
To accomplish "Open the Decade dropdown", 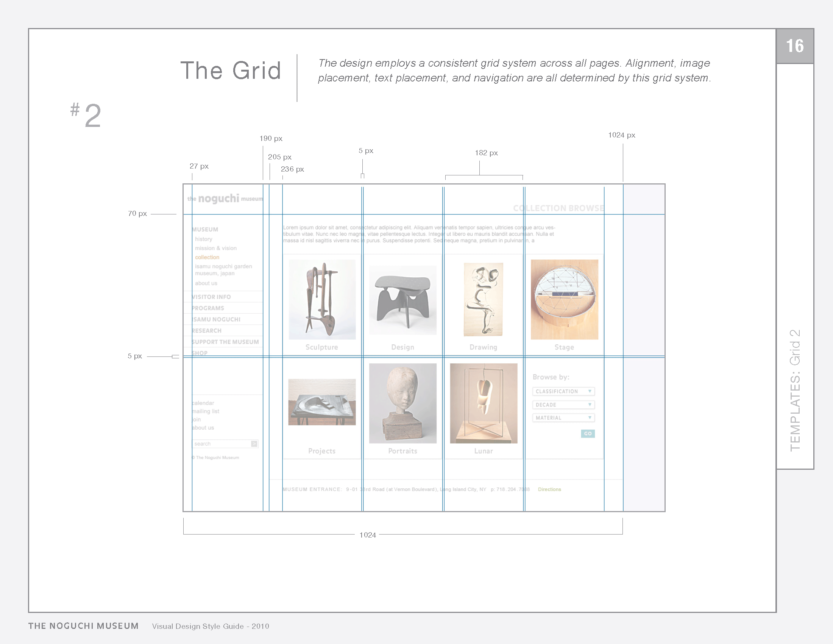I will [x=563, y=405].
